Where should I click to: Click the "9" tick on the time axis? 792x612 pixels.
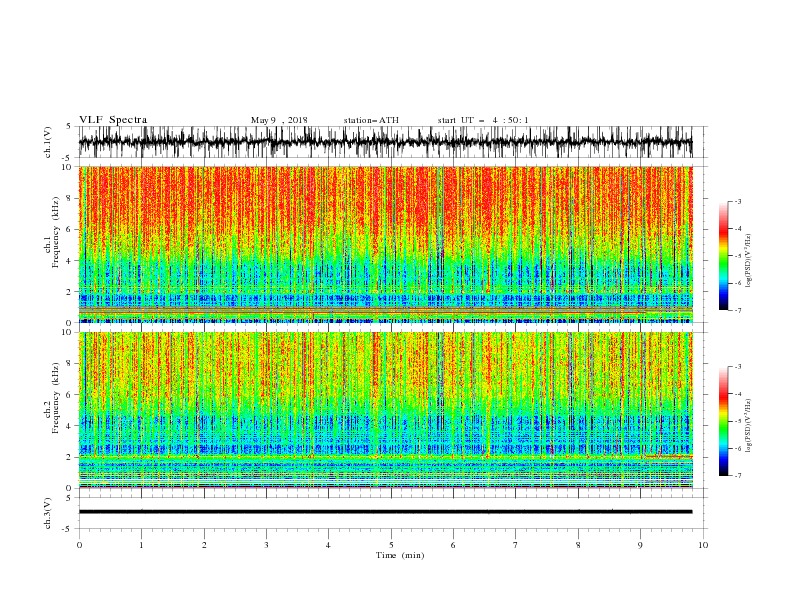[x=640, y=545]
